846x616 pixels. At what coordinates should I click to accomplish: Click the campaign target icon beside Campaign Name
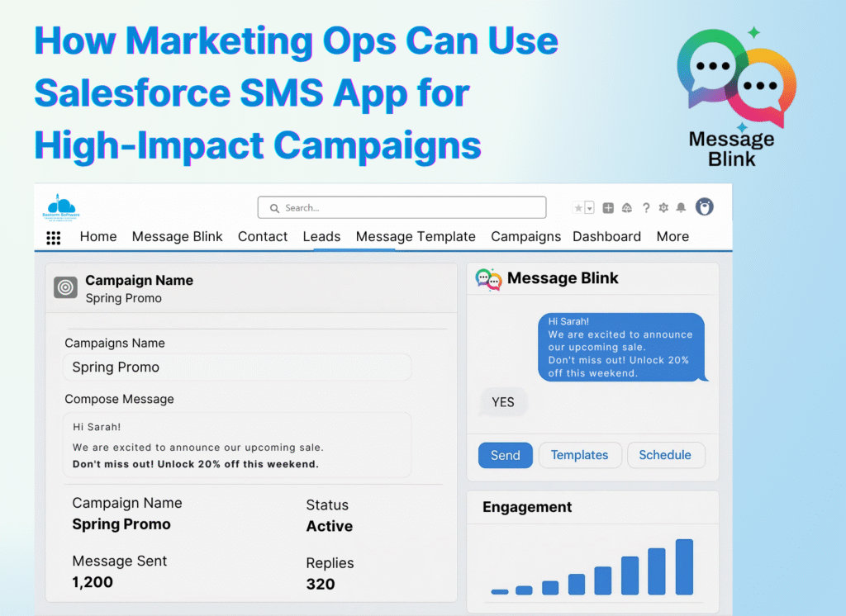[65, 287]
